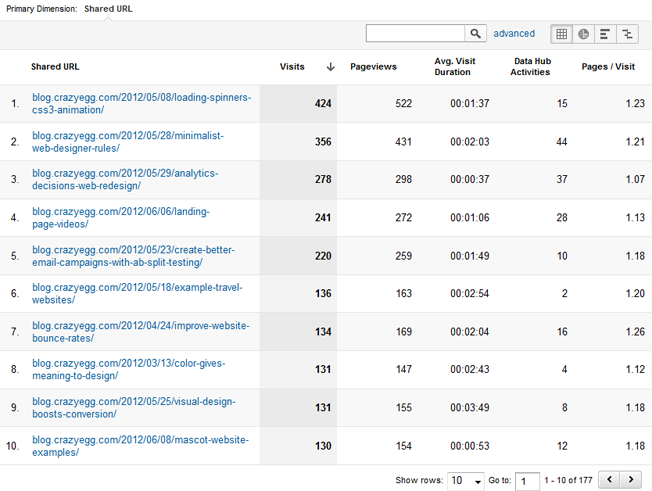This screenshot has height=491, width=652.
Task: Click the 00:00:53 duration value
Action: click(469, 446)
